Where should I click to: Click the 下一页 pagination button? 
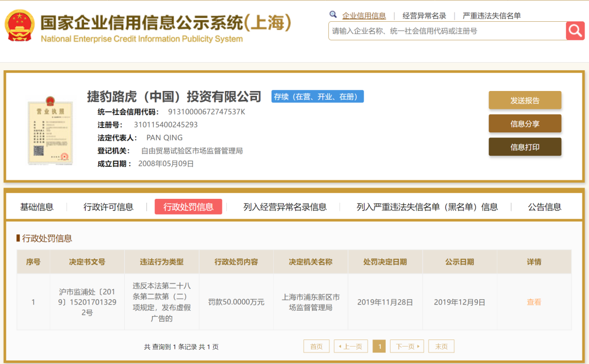pos(407,347)
